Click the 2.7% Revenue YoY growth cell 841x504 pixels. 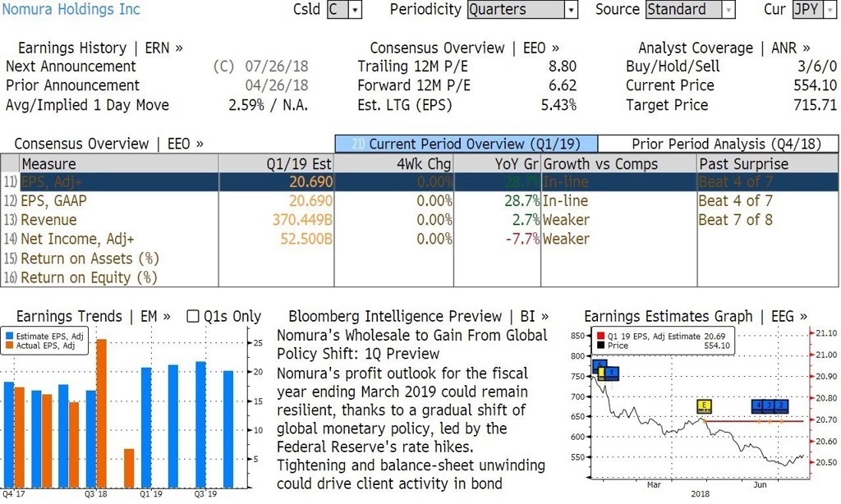(x=526, y=220)
